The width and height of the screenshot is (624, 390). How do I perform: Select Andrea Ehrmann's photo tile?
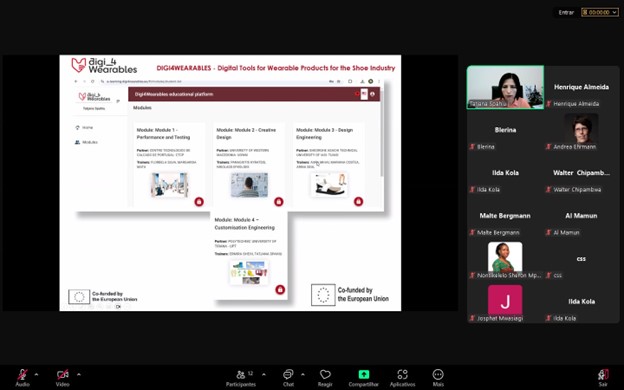pos(581,130)
